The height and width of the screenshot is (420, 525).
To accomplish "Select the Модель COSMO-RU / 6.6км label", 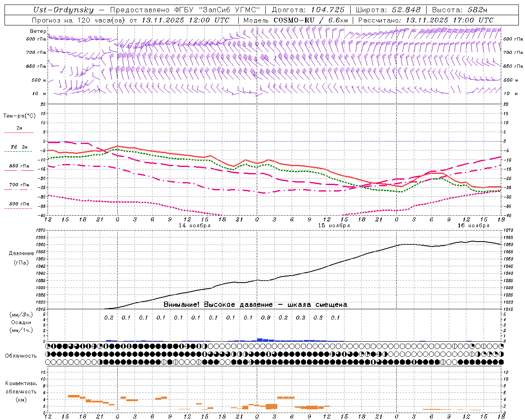I will pos(296,20).
